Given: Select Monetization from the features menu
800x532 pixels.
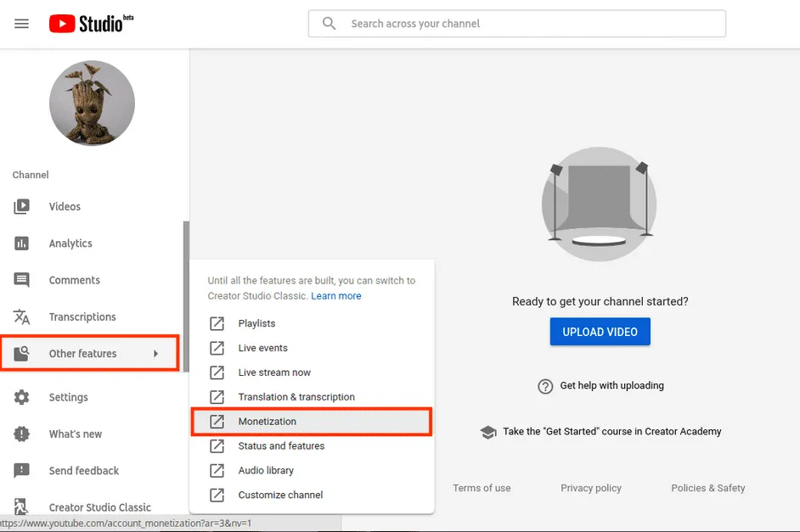Looking at the screenshot, I should [268, 421].
